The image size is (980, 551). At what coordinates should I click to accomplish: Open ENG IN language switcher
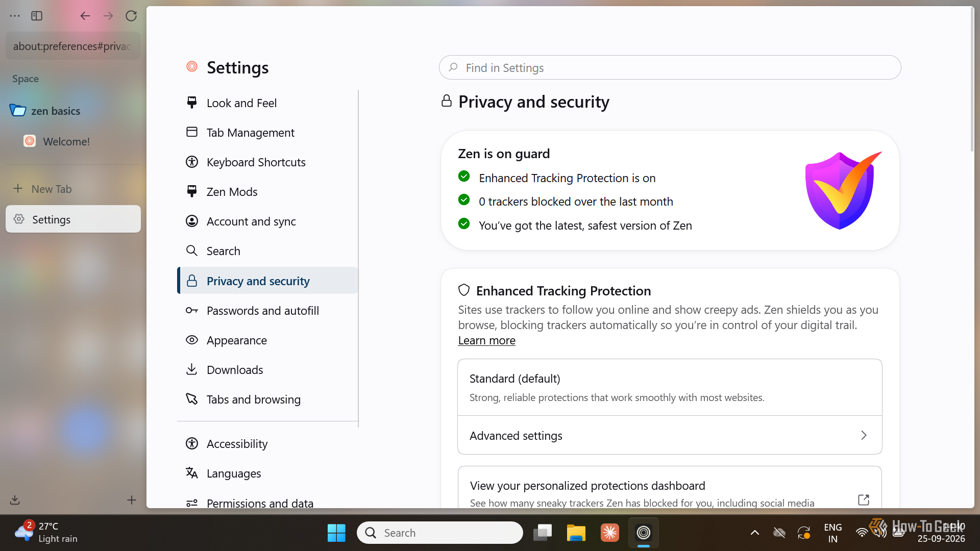click(x=832, y=533)
